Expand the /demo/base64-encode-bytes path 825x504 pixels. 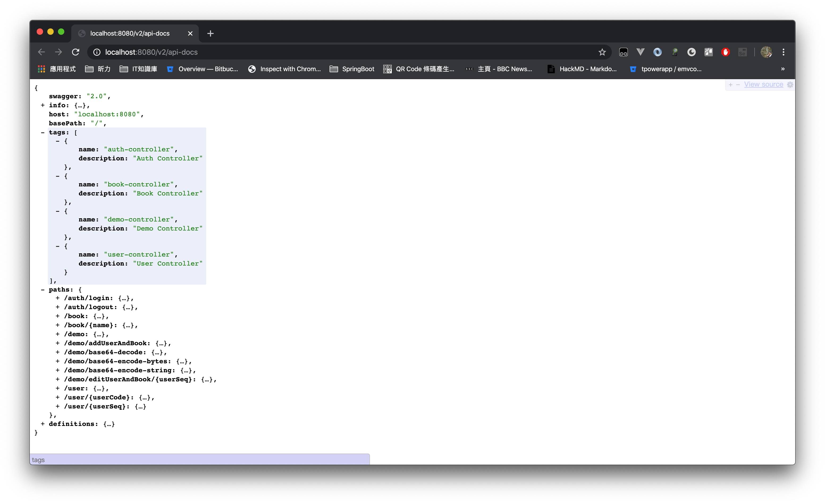coord(58,361)
